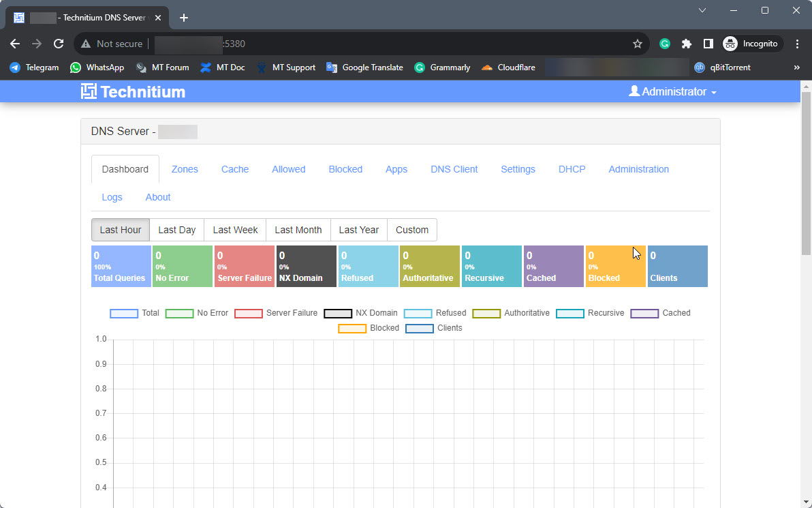The height and width of the screenshot is (508, 812).
Task: Toggle the Server Failure legend swatch
Action: [249, 314]
